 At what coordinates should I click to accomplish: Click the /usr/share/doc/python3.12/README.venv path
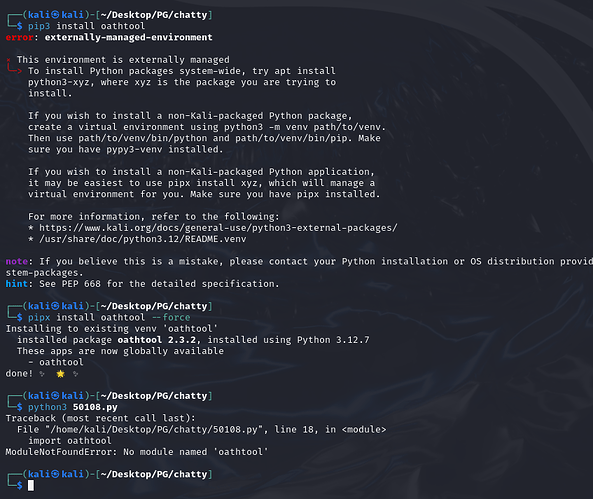[143, 239]
